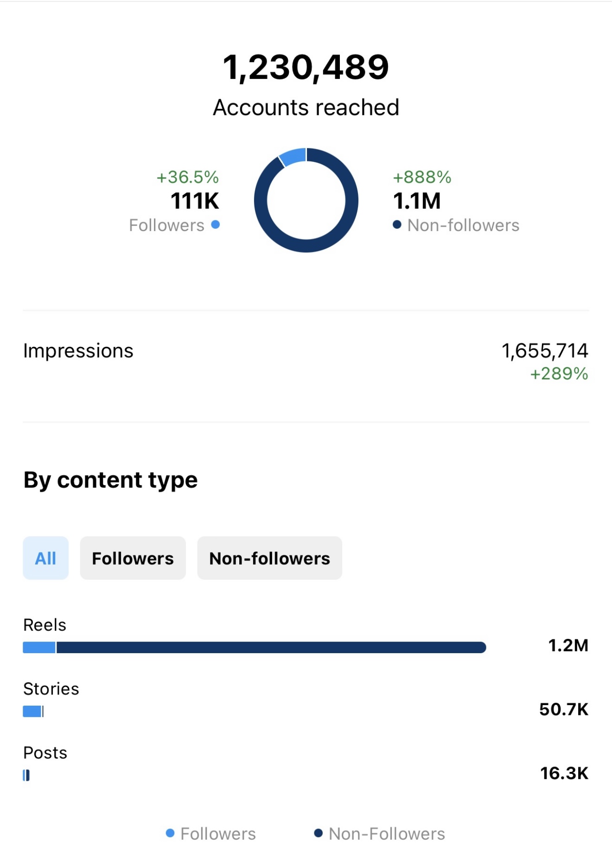Click the Non-Followers legend dot at bottom
Image resolution: width=612 pixels, height=868 pixels.
[318, 833]
